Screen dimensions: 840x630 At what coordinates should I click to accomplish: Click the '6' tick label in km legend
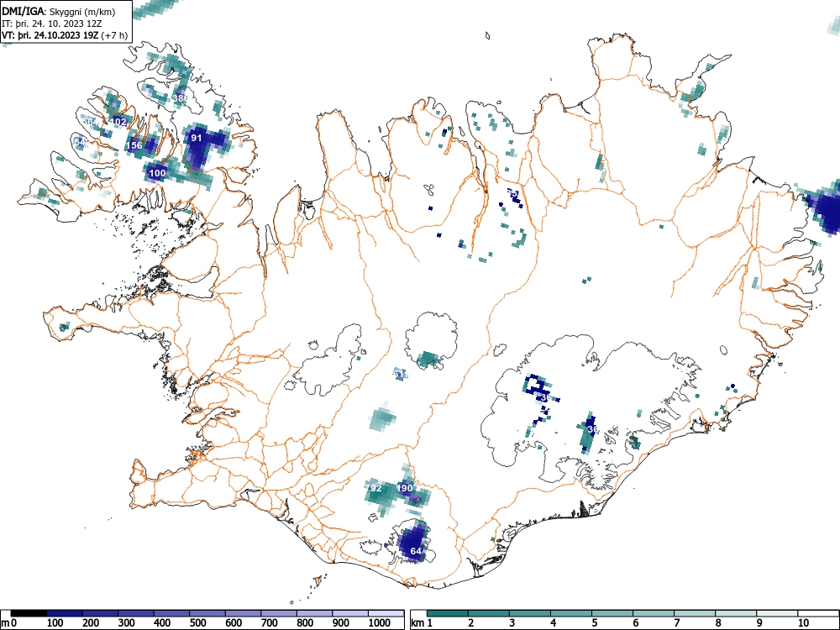(x=635, y=623)
